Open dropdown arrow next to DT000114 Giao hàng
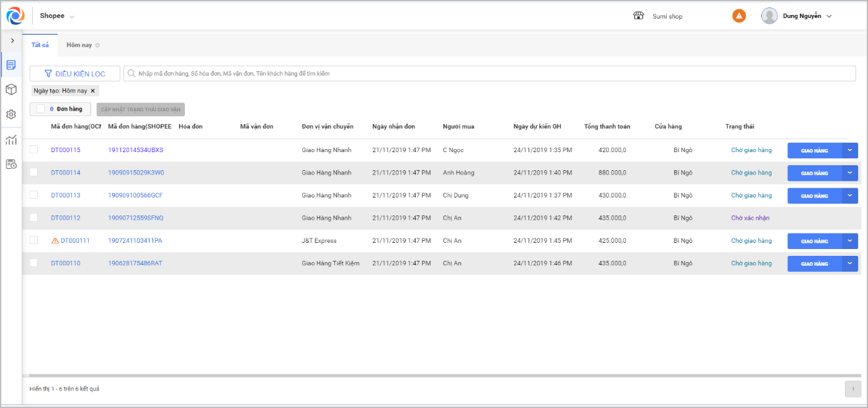868x408 pixels. (x=850, y=173)
